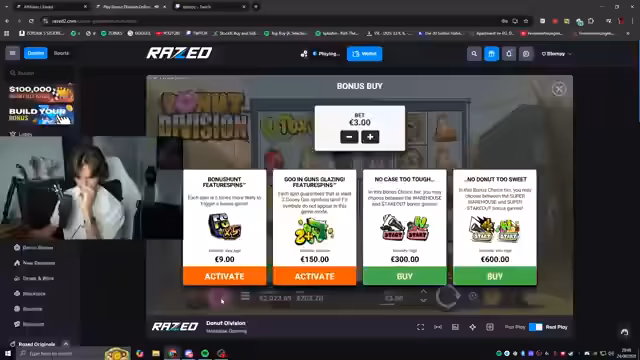Screen dimensions: 640x360
Task: Buy the €600.00 No Donut Too Sweet bonus
Action: pos(495,276)
